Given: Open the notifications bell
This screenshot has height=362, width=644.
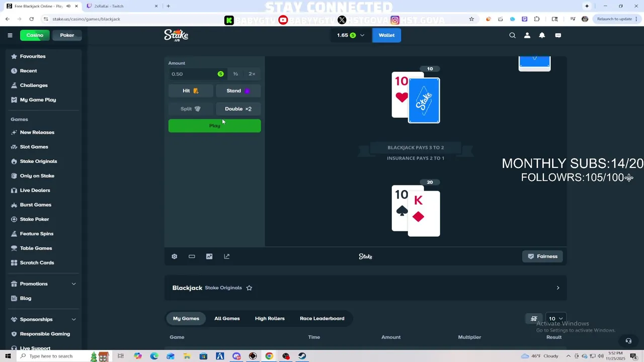Looking at the screenshot, I should point(542,35).
